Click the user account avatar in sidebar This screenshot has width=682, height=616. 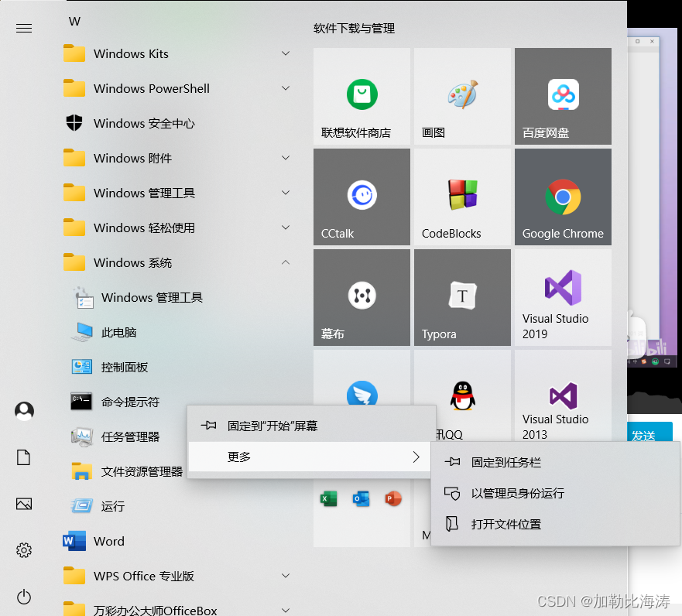click(23, 411)
